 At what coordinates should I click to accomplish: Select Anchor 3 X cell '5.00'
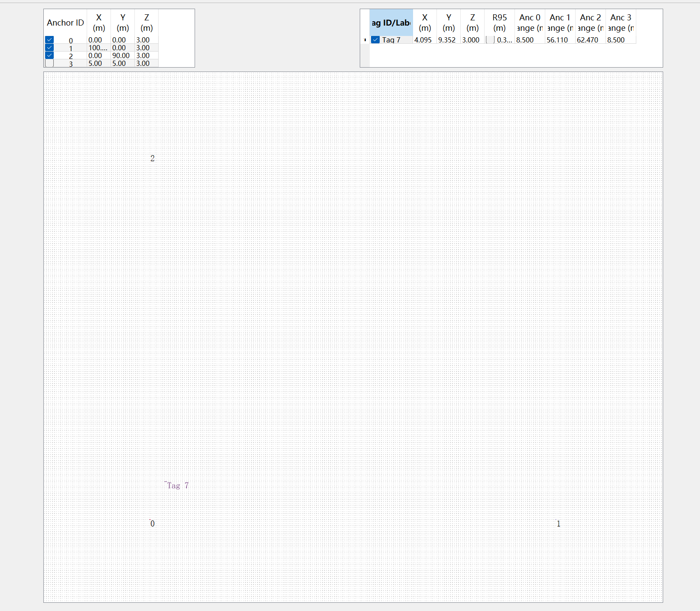(x=99, y=63)
